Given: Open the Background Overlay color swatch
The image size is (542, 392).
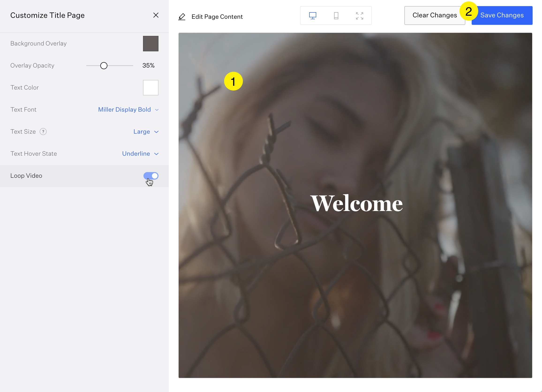Looking at the screenshot, I should tap(151, 44).
